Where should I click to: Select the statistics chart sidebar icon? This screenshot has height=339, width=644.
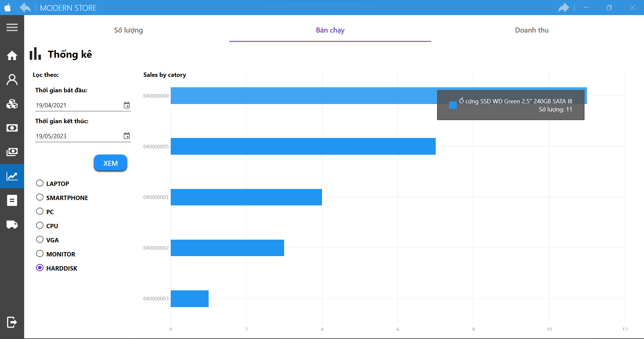[x=12, y=176]
